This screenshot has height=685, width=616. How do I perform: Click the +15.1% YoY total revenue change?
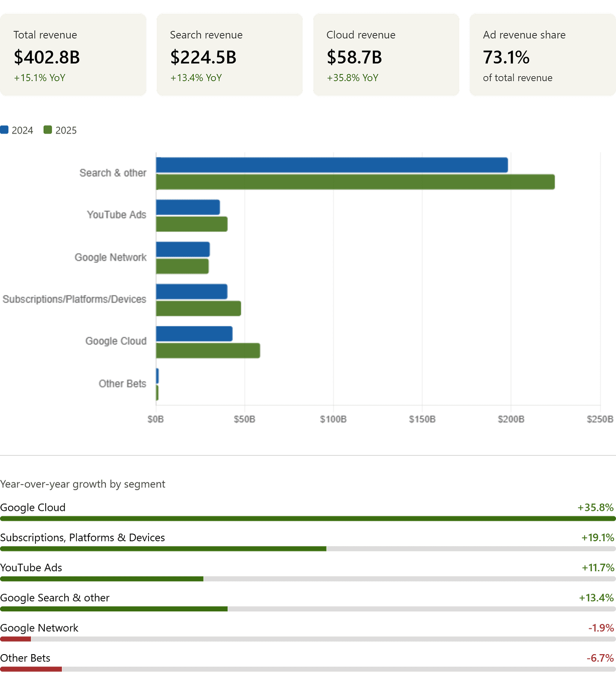[x=39, y=78]
